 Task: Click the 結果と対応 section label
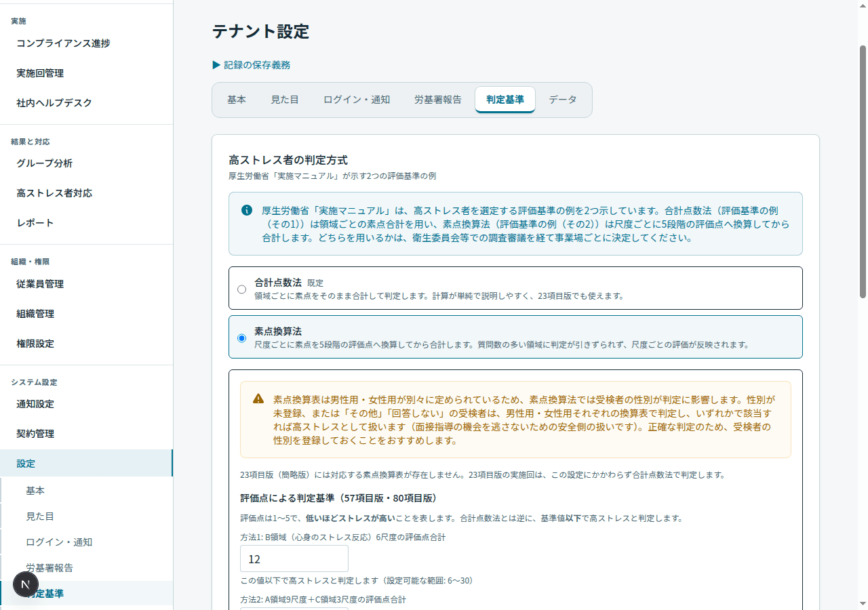click(x=31, y=142)
